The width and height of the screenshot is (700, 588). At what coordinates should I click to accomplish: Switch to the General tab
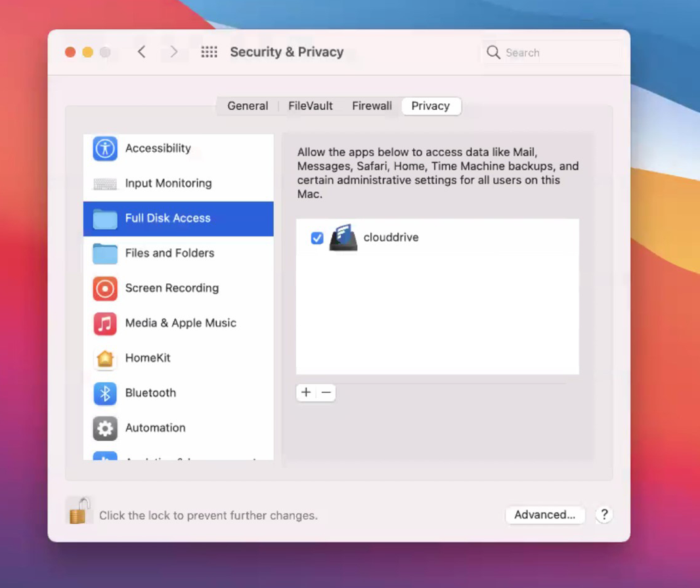(x=248, y=106)
